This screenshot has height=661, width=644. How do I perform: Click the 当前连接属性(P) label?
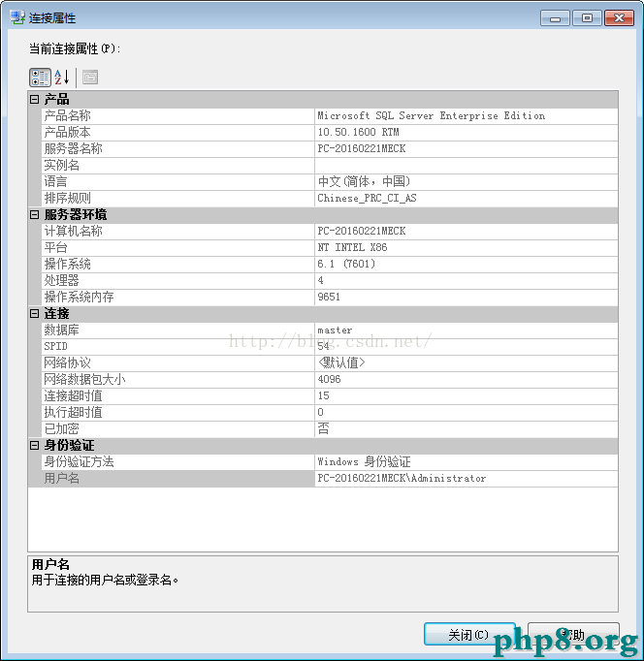pyautogui.click(x=75, y=48)
